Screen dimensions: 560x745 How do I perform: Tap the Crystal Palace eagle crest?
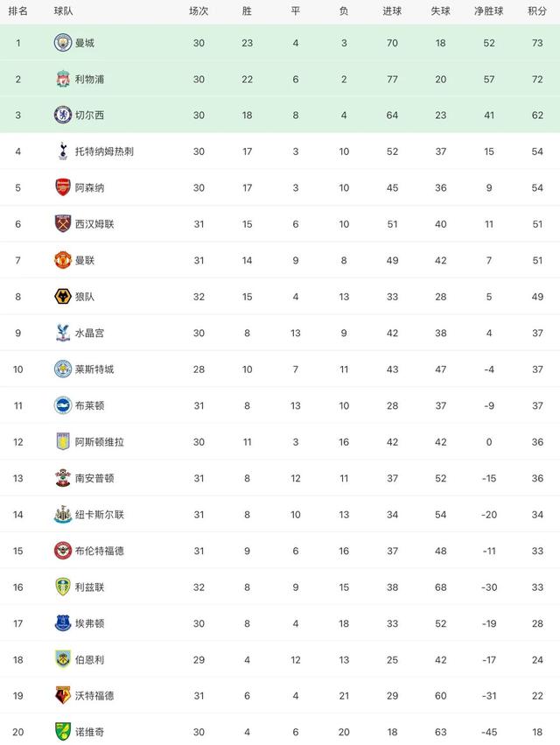(x=63, y=333)
